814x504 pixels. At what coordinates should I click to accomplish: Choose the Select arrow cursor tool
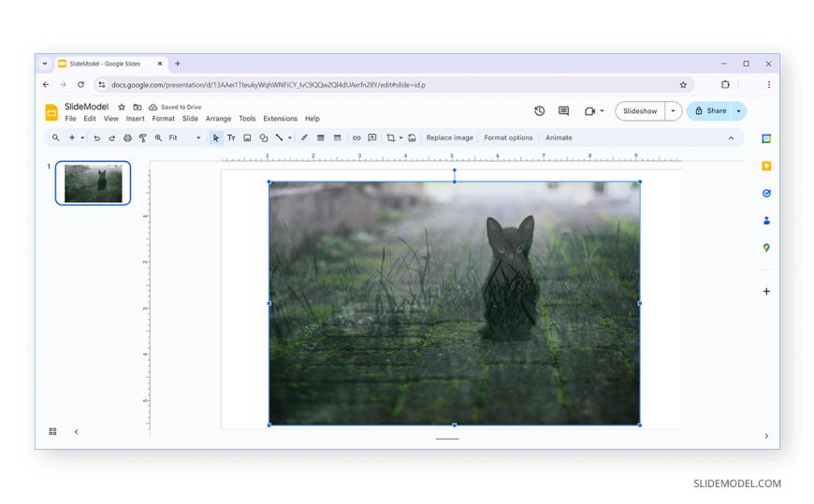(x=215, y=138)
